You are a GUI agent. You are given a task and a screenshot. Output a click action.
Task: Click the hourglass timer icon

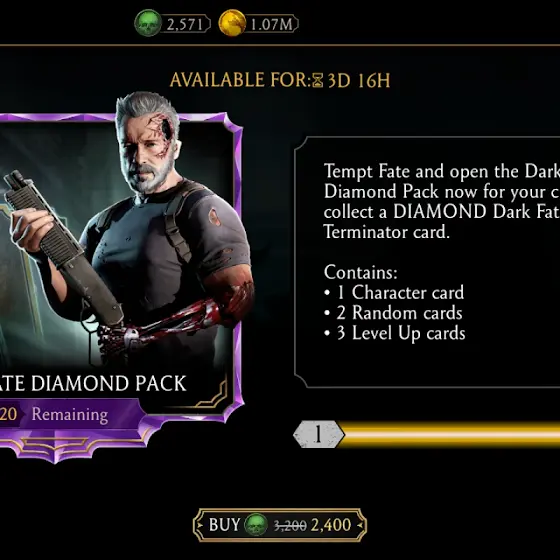pyautogui.click(x=318, y=80)
